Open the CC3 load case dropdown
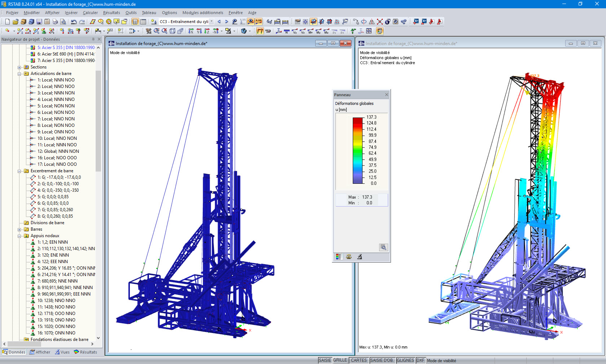The height and width of the screenshot is (364, 606). point(212,22)
